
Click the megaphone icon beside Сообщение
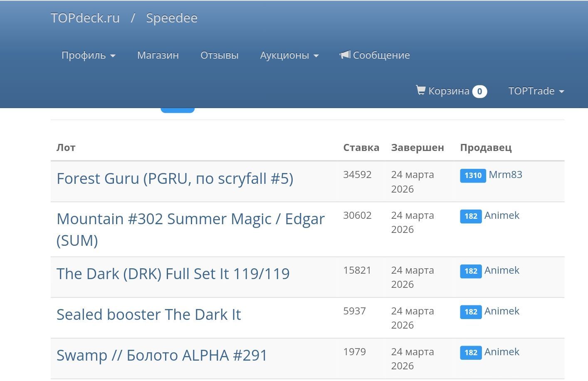point(345,55)
